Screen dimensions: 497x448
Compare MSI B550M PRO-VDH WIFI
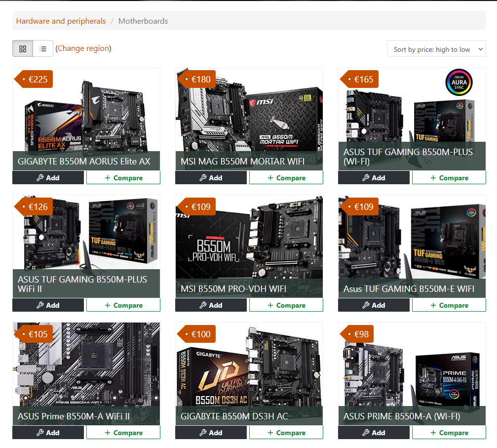(286, 305)
